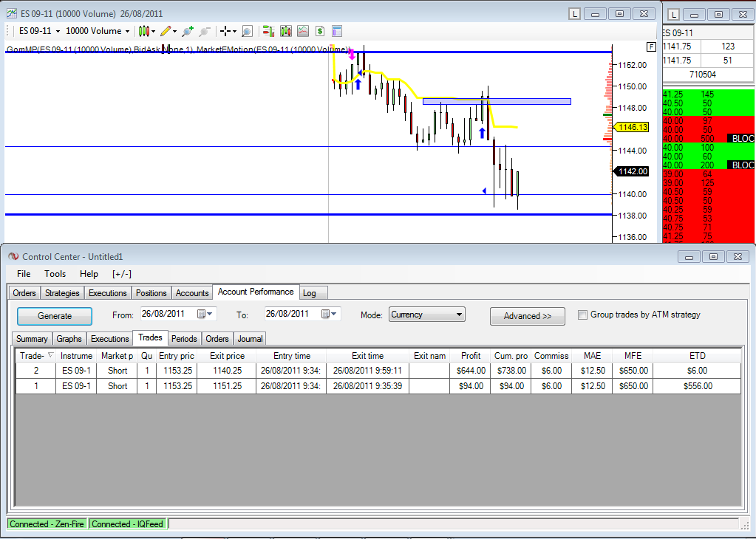Image resolution: width=756 pixels, height=539 pixels.
Task: Click the yellow 1146.13 price marker
Action: pyautogui.click(x=632, y=127)
